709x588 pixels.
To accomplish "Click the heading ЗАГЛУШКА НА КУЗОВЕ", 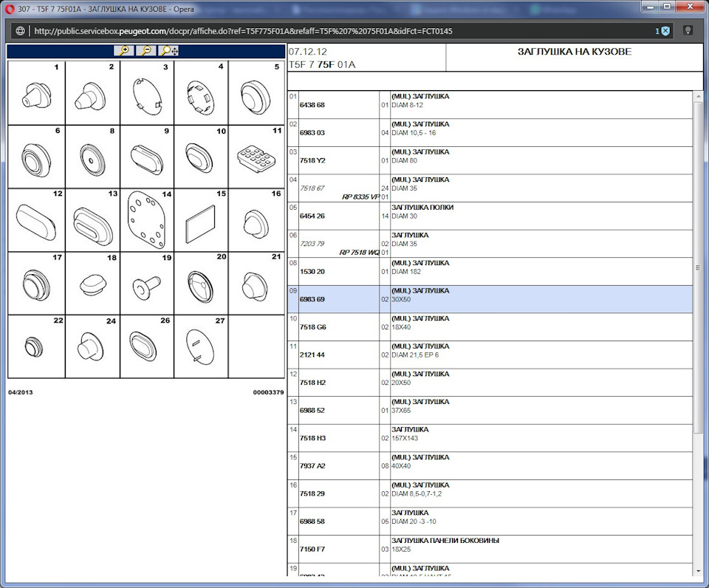I will (x=575, y=52).
